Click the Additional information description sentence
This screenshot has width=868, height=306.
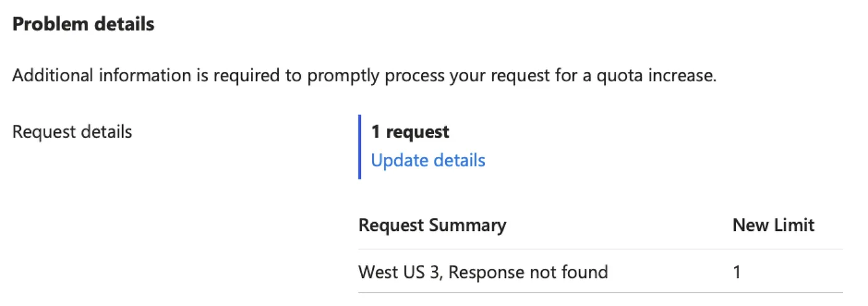tap(365, 76)
